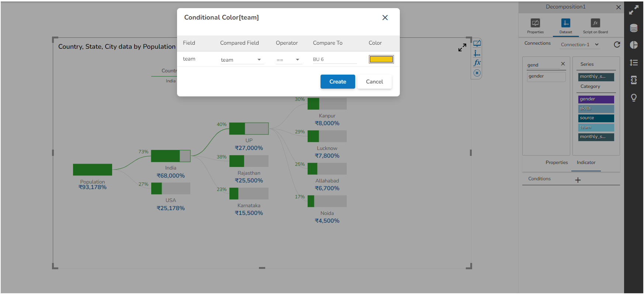
Task: Close the Conditional Color dialog
Action: [x=385, y=18]
